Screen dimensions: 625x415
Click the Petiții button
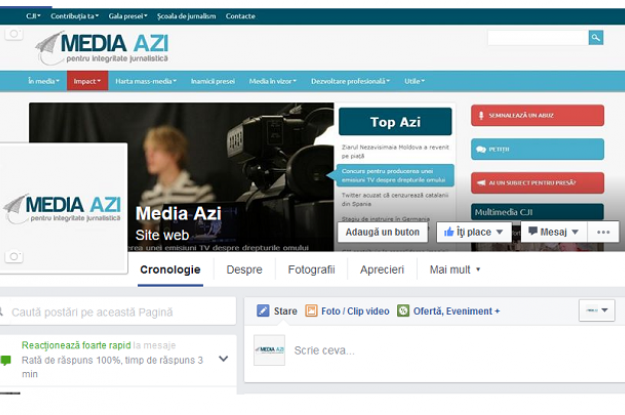(537, 149)
